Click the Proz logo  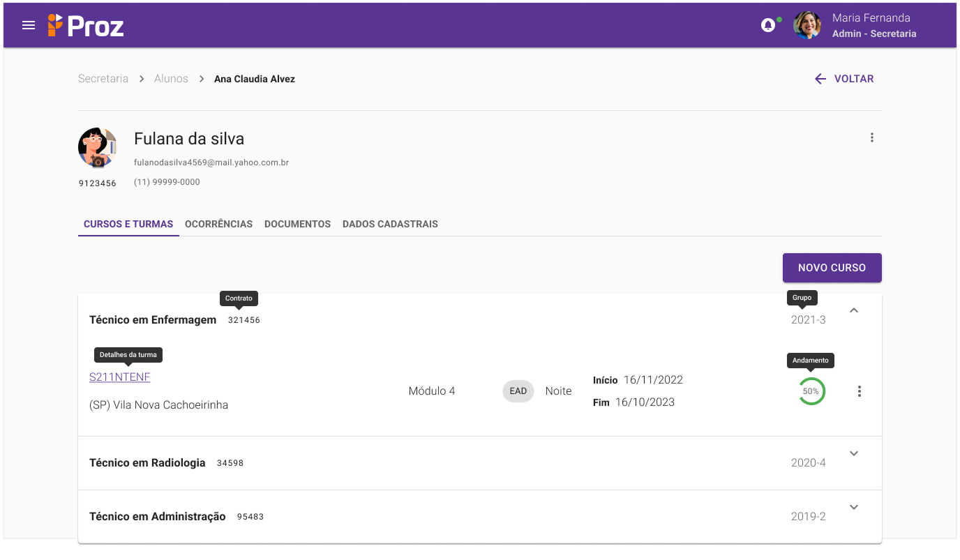click(x=86, y=26)
